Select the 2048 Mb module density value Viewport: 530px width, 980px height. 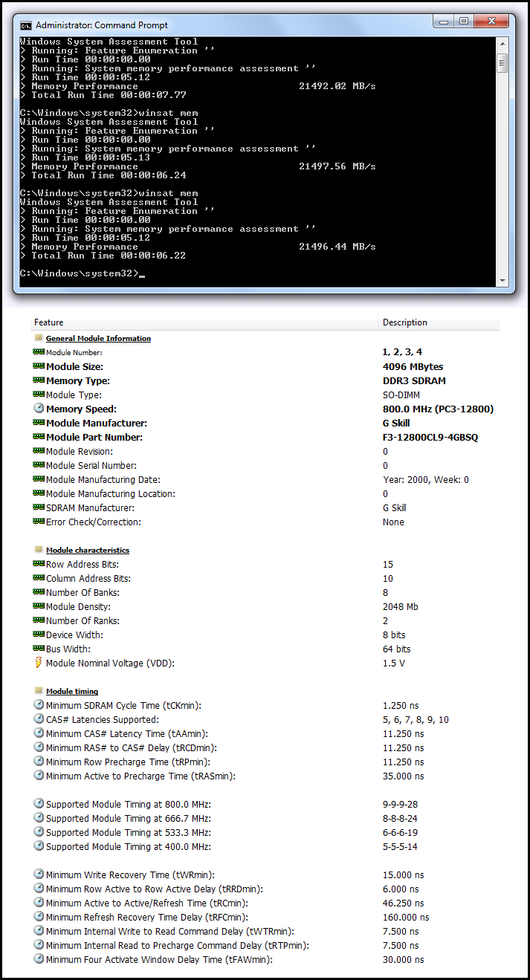[401, 606]
